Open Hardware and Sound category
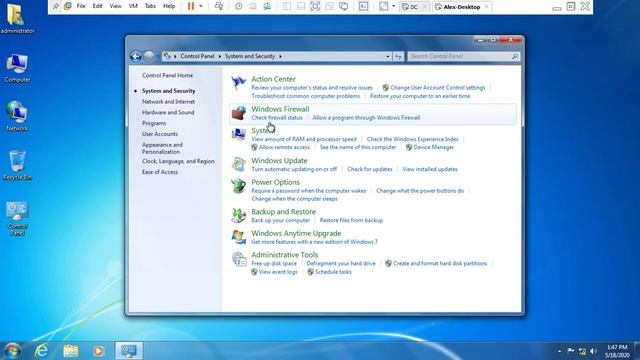Screen dimensions: 640x360 (168, 112)
